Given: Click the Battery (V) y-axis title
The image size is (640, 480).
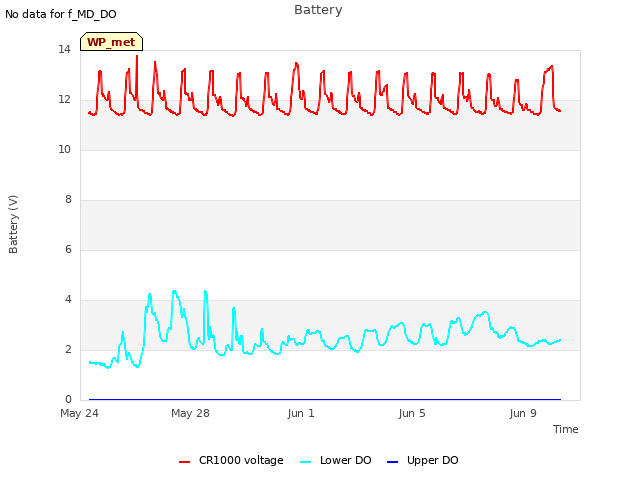Looking at the screenshot, I should pos(13,224).
